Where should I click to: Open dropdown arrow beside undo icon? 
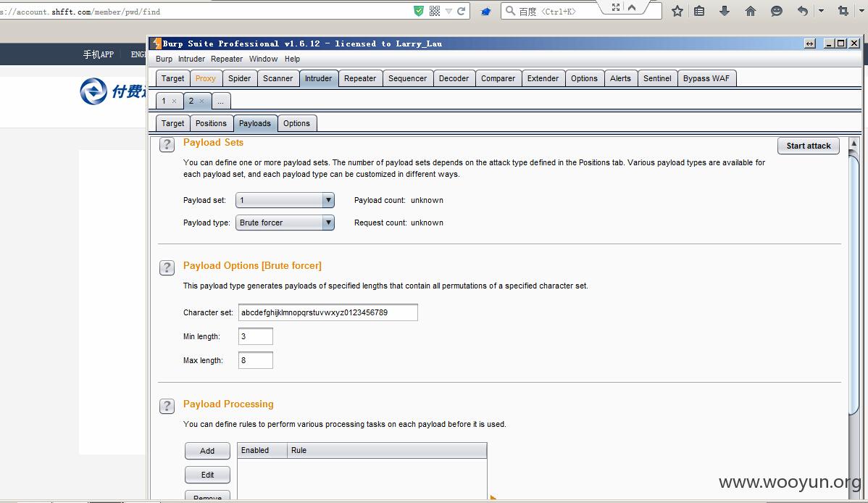(x=821, y=11)
